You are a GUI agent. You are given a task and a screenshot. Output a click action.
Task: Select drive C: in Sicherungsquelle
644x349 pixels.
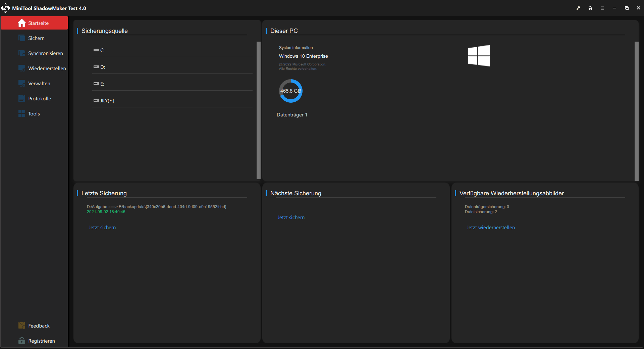[x=172, y=50]
